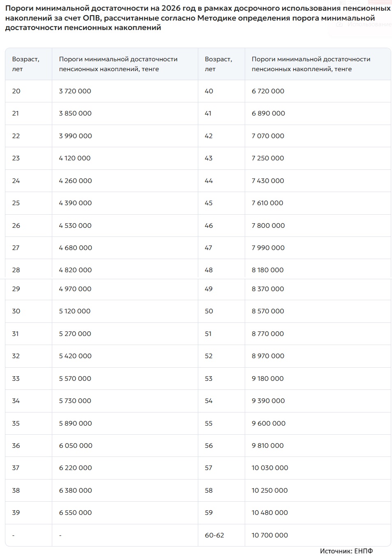Image resolution: width=392 pixels, height=556 pixels.
Task: Click the table title heading text
Action: pyautogui.click(x=197, y=18)
